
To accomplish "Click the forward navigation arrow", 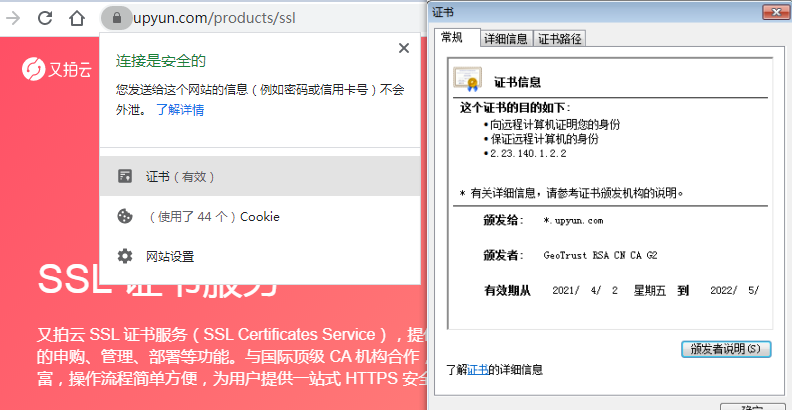I will 13,18.
